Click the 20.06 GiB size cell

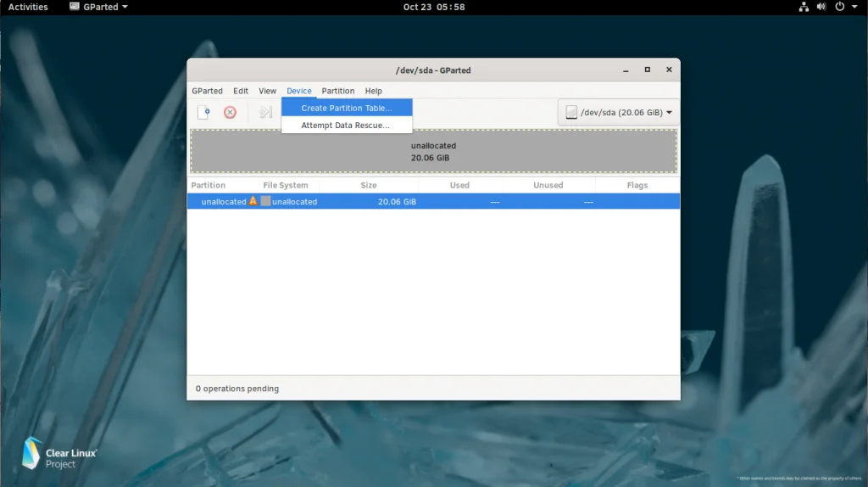pos(397,202)
